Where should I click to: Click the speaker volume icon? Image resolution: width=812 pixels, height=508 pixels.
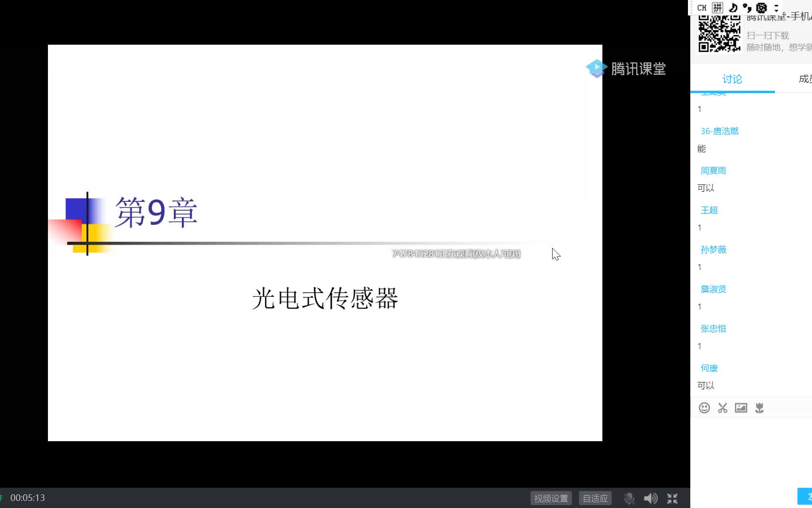tap(650, 498)
